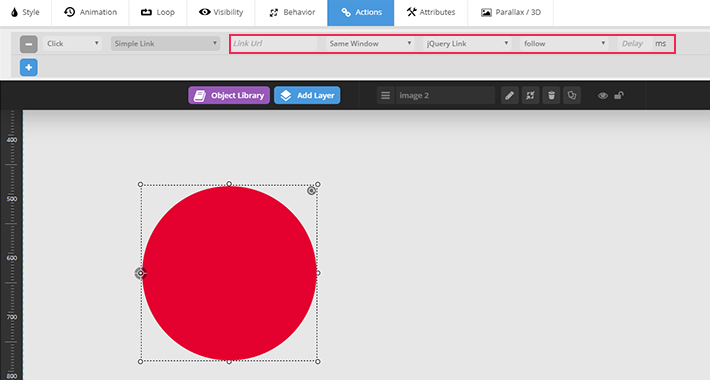Click the top-middle resize handle
Viewport: 710px width, 380px height.
229,184
